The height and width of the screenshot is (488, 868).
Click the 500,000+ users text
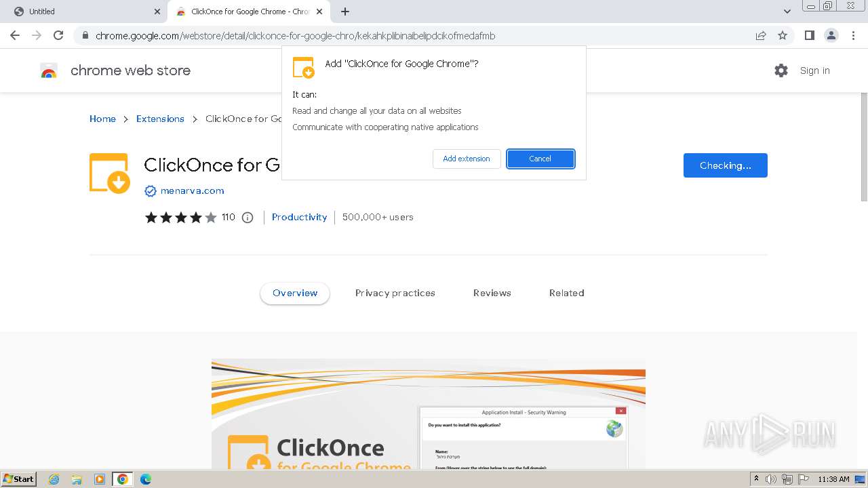pos(378,217)
